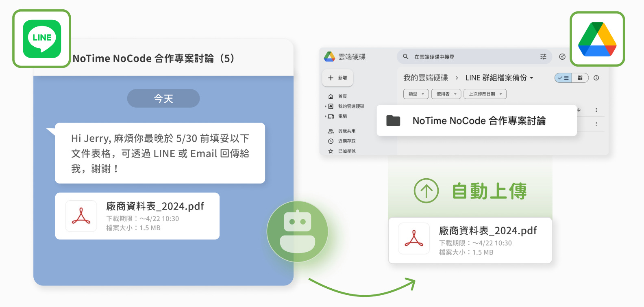Open more options in header row
This screenshot has height=307, width=644.
pyautogui.click(x=596, y=110)
